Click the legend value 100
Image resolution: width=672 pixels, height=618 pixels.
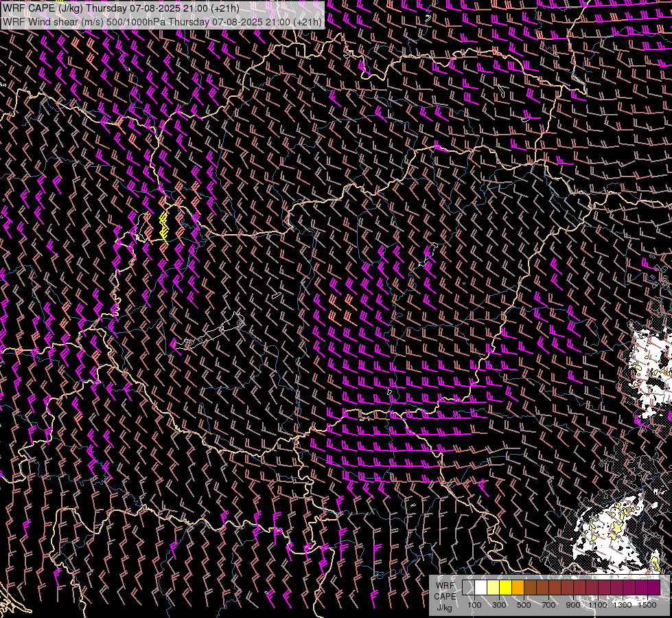[474, 605]
